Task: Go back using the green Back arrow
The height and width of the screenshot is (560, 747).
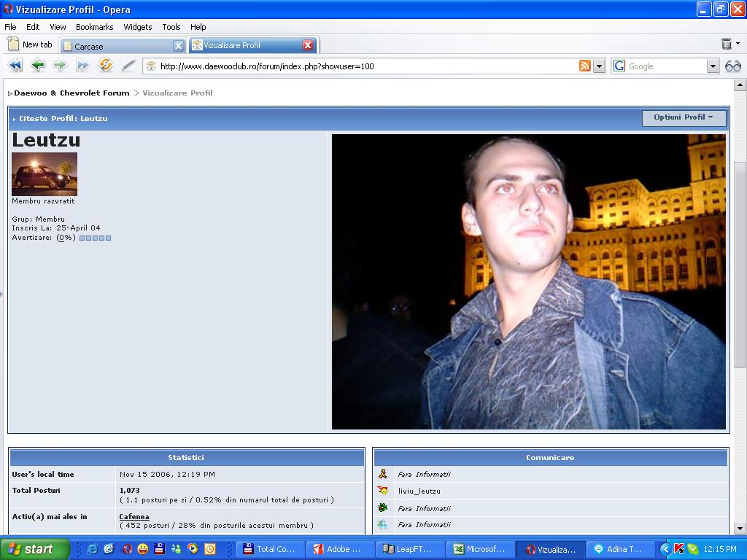Action: pos(38,66)
